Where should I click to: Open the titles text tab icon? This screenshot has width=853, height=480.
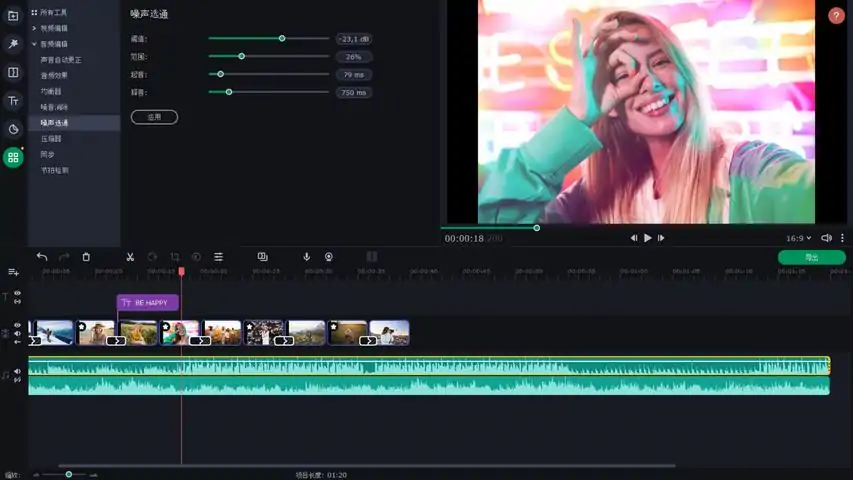tap(13, 101)
